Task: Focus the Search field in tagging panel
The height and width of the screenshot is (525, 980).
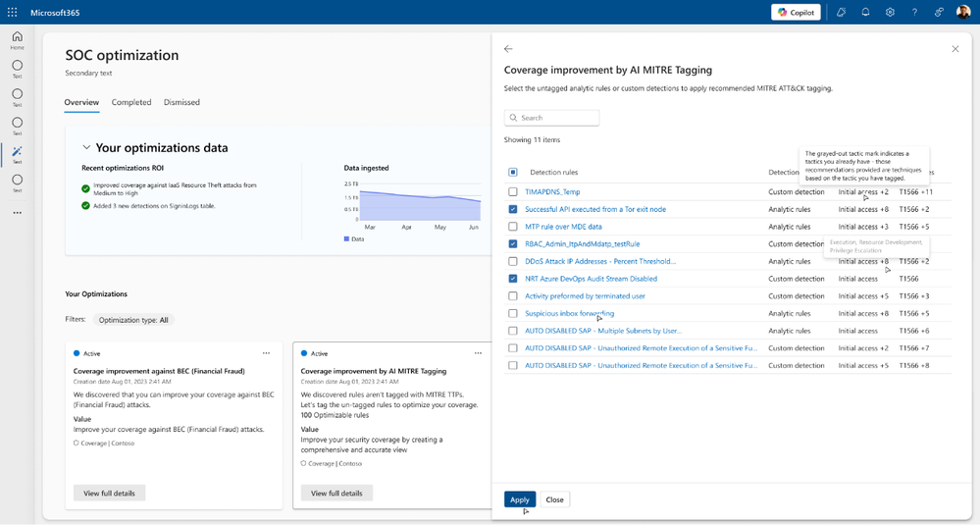Action: [x=552, y=118]
